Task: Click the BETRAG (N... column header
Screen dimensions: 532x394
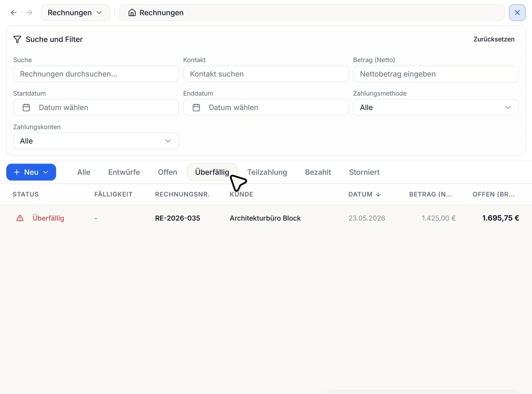Action: (x=430, y=195)
